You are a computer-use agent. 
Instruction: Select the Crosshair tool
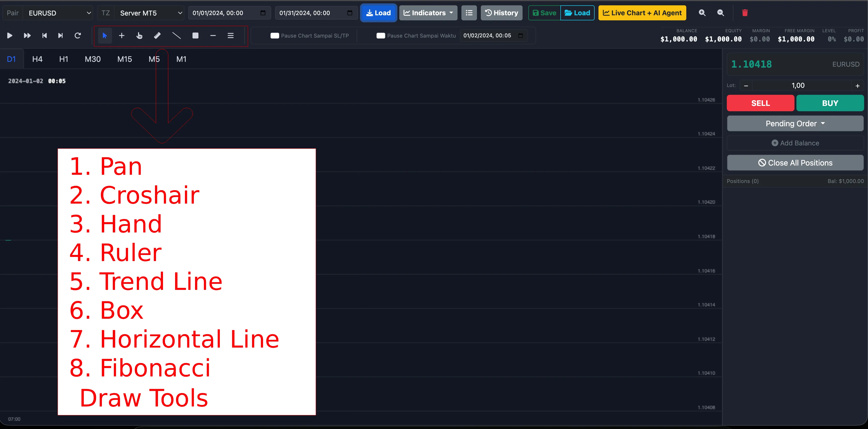click(122, 35)
